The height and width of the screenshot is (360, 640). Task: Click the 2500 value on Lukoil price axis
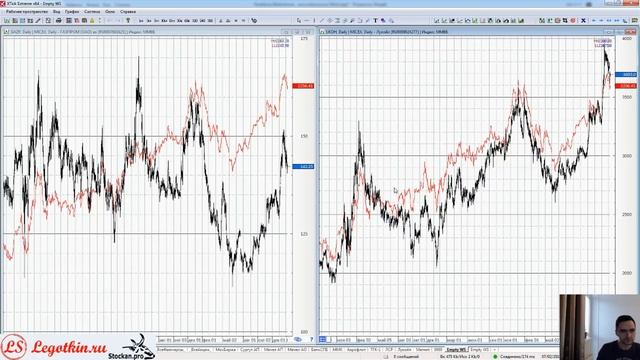point(627,214)
